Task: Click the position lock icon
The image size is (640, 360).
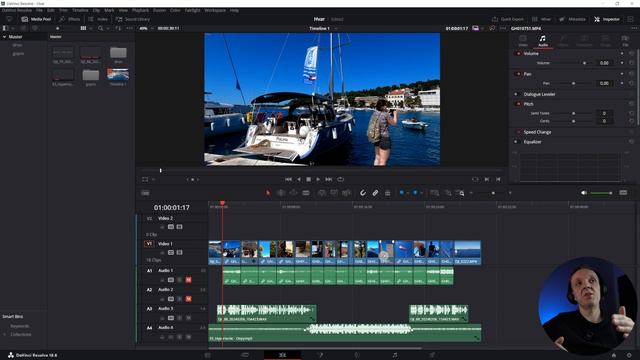Action: click(388, 193)
